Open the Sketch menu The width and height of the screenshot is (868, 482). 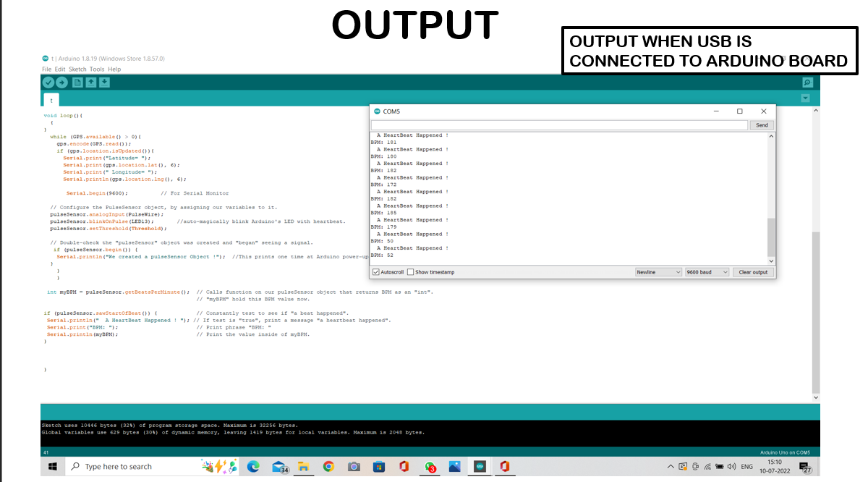tap(77, 69)
